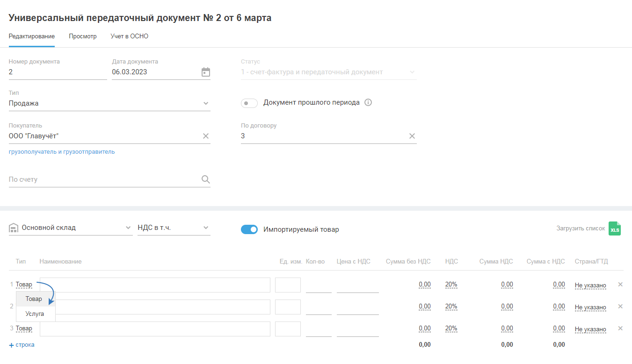Open the 20% VAT rate in row three
The height and width of the screenshot is (364, 632).
[x=451, y=328]
